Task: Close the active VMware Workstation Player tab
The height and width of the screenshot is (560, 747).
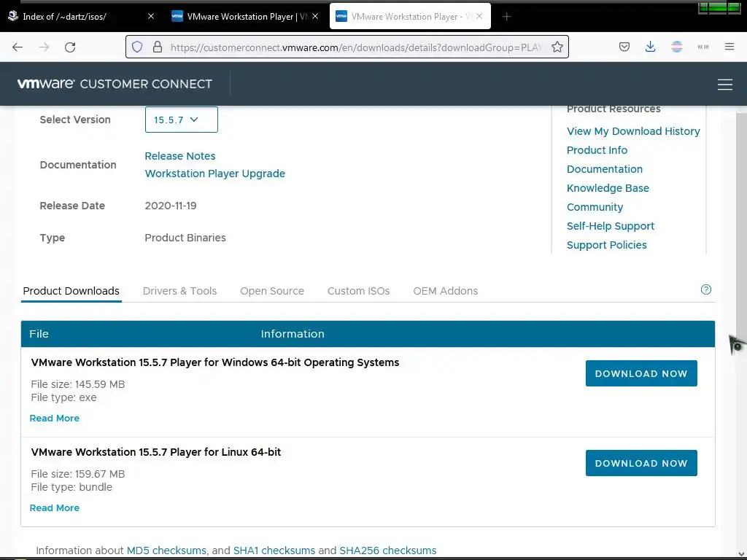Action: coord(479,16)
